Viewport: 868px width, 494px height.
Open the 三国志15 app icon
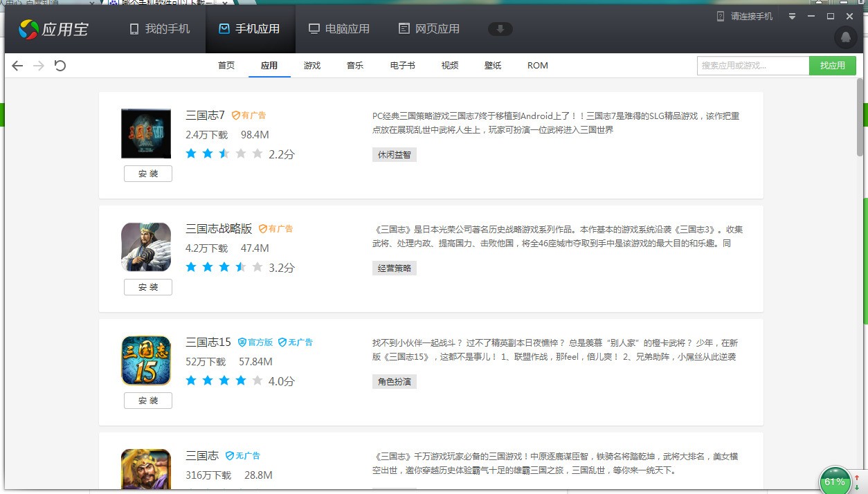[146, 360]
